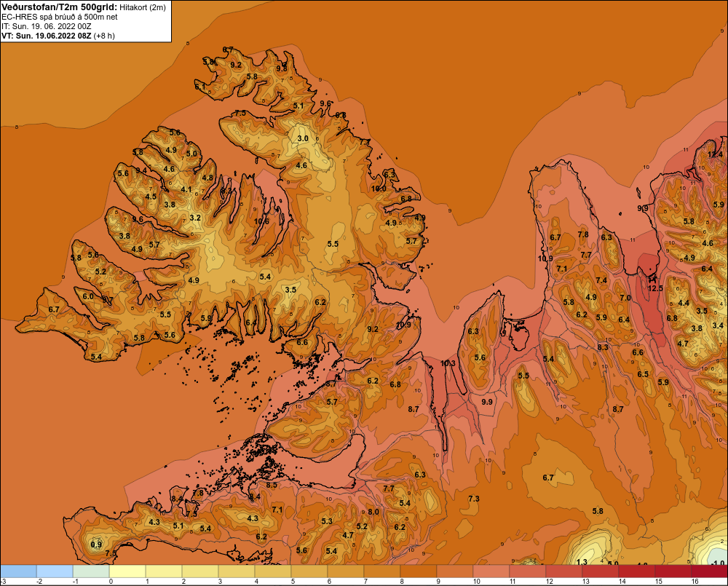Click the temperature value '10.3' on the map
The height and width of the screenshot is (586, 728).
click(448, 363)
